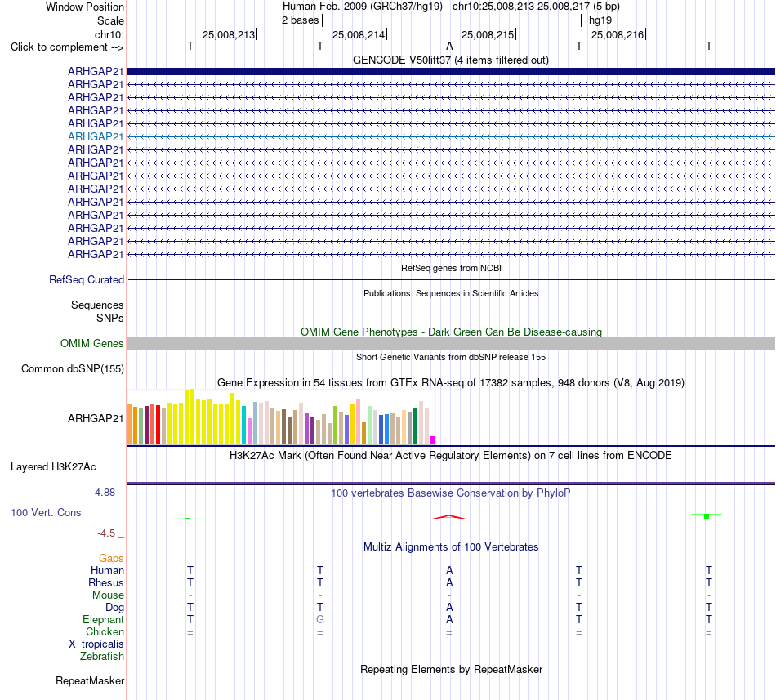Click the cyan bar in GTEx expression chart
776x700 pixels.
[x=244, y=425]
